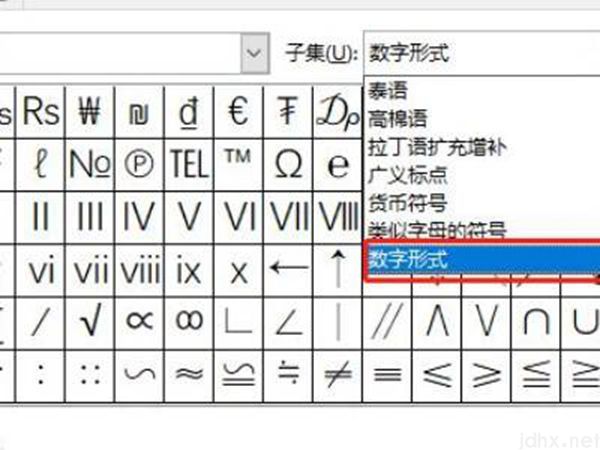Choose the Dong currency symbol ₫

(189, 112)
